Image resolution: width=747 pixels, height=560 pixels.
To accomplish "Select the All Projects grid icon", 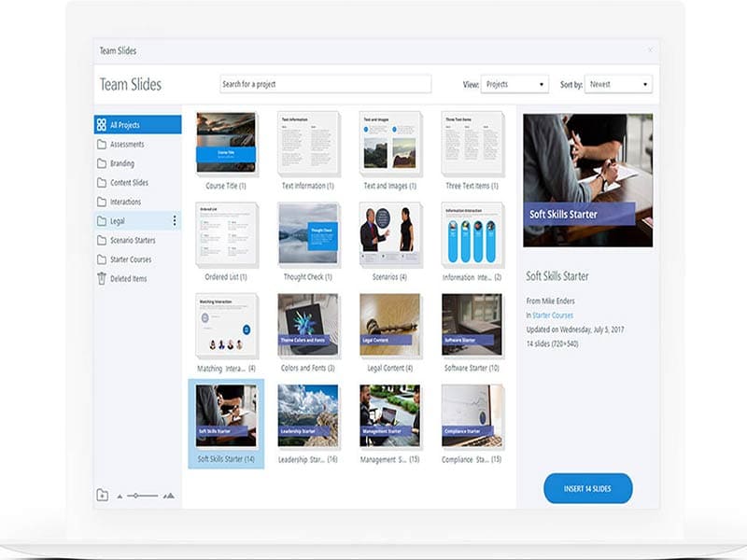I will click(x=101, y=122).
